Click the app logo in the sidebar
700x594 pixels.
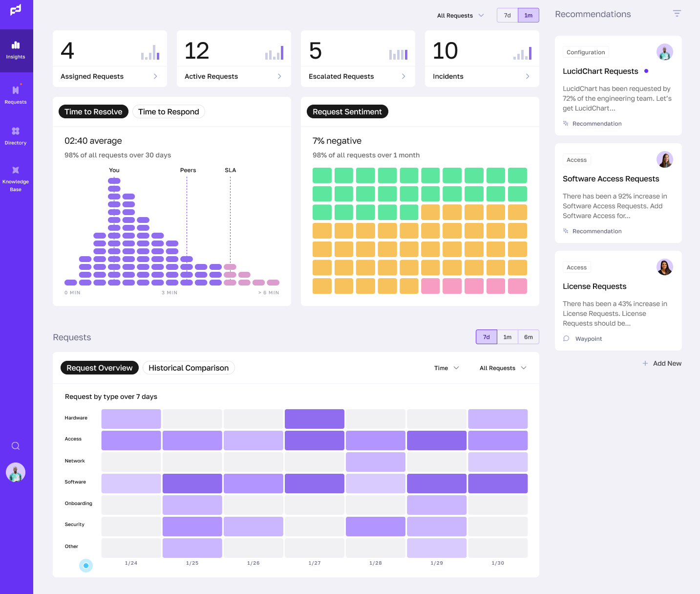pyautogui.click(x=16, y=10)
